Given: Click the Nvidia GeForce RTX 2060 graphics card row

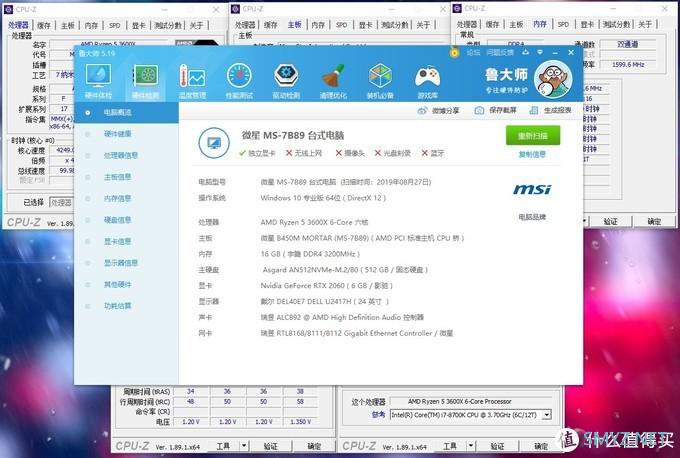Looking at the screenshot, I should (326, 286).
